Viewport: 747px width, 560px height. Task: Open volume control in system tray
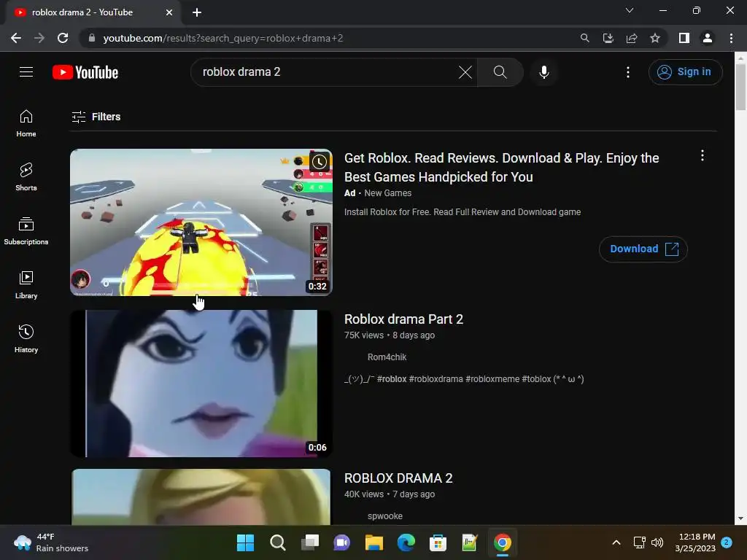tap(657, 542)
